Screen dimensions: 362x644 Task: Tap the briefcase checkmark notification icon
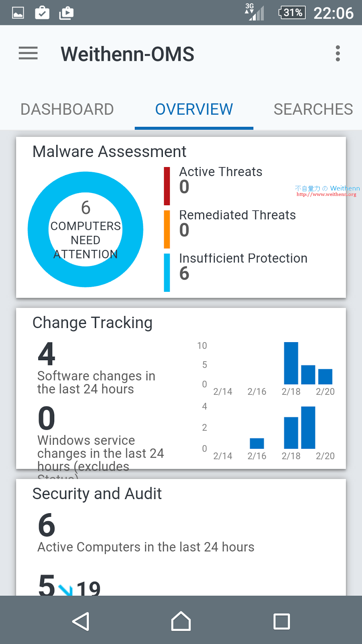[42, 13]
